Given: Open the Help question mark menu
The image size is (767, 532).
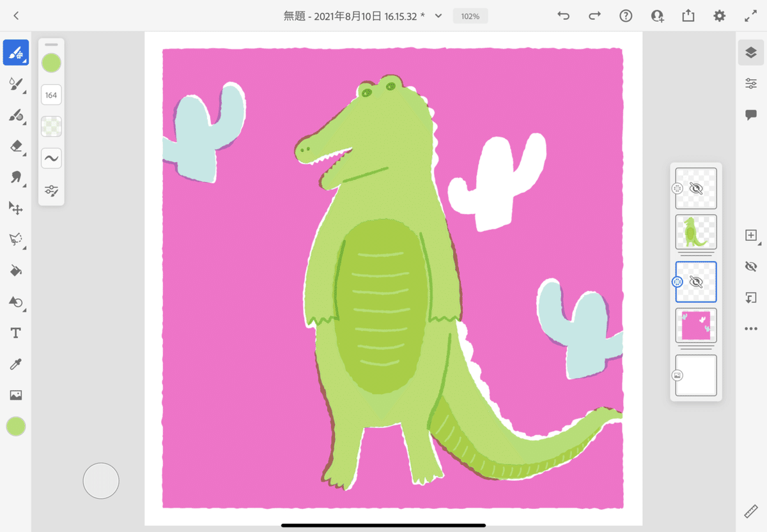Looking at the screenshot, I should (626, 16).
